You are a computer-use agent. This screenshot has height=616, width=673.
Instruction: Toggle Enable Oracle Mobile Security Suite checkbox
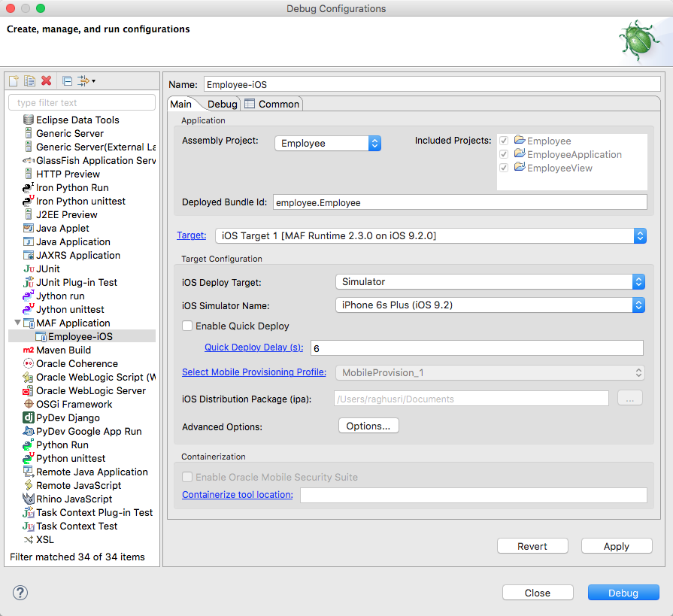(x=187, y=477)
